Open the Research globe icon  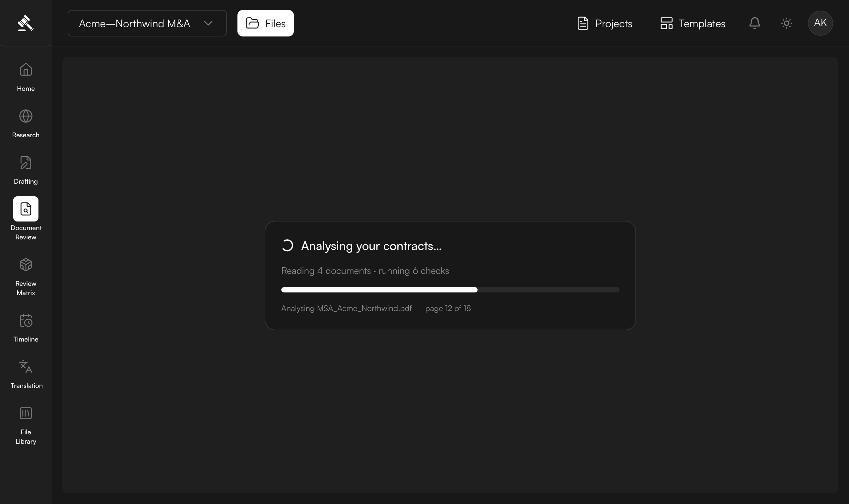point(26,116)
